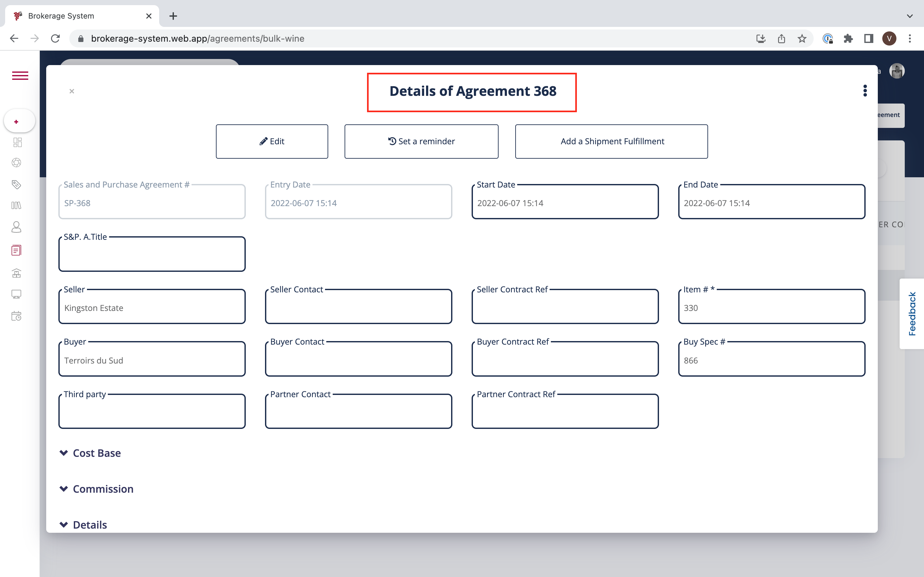
Task: Click the red plus add button in sidebar
Action: click(16, 122)
